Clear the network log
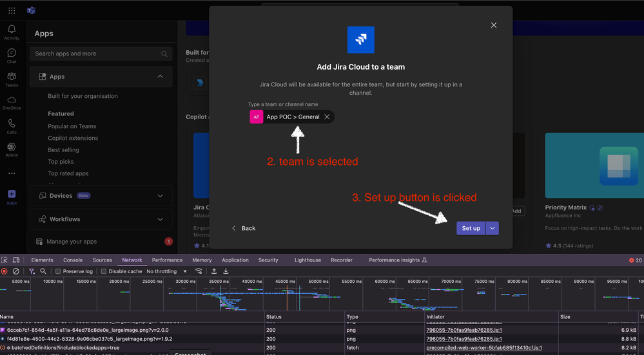 [16, 271]
